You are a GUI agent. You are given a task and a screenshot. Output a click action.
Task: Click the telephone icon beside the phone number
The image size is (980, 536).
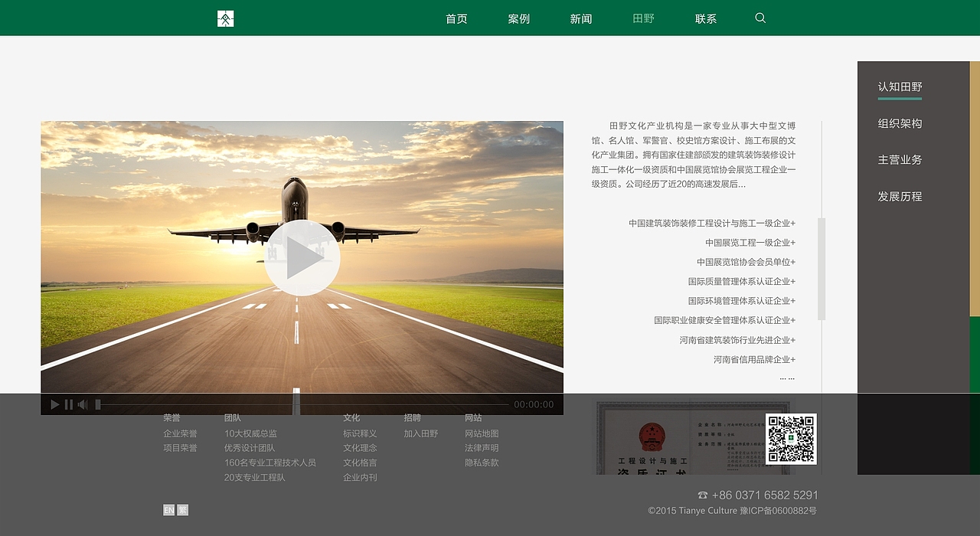703,495
